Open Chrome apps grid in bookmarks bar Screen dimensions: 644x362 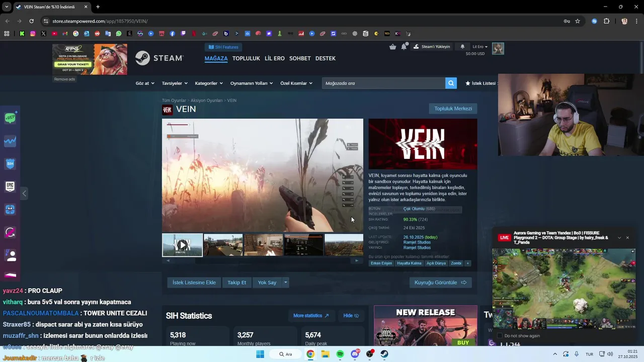click(x=7, y=34)
